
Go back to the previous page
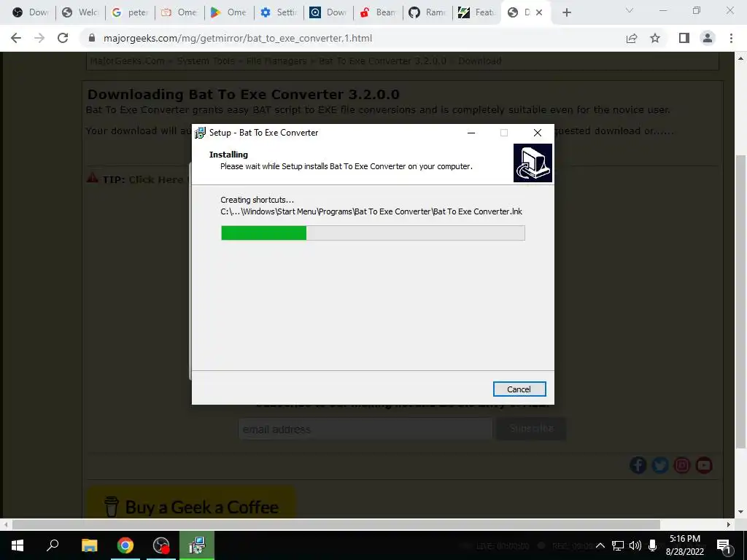click(16, 38)
